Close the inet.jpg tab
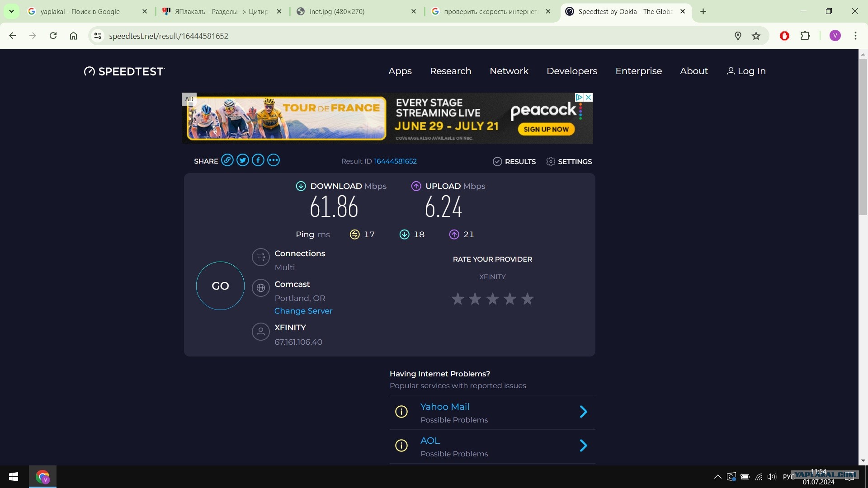Image resolution: width=868 pixels, height=488 pixels. (x=414, y=11)
